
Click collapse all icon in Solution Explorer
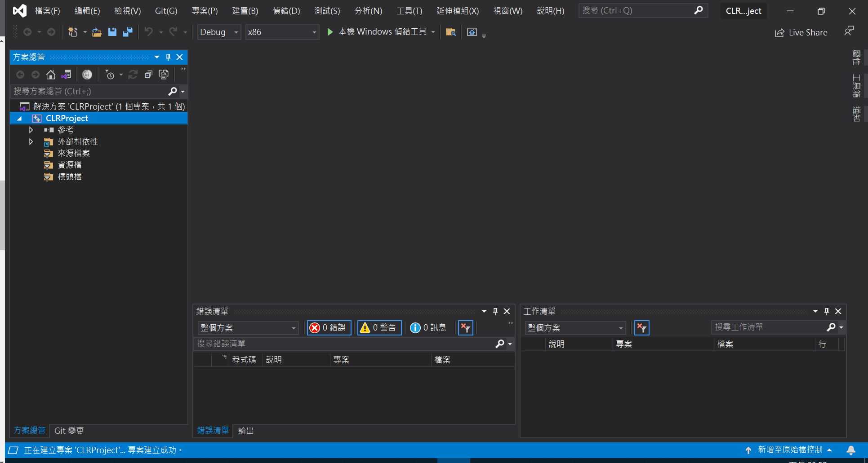click(x=148, y=75)
